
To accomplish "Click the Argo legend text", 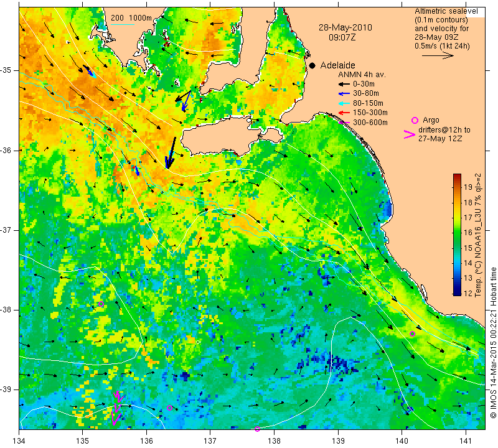I will click(x=431, y=120).
